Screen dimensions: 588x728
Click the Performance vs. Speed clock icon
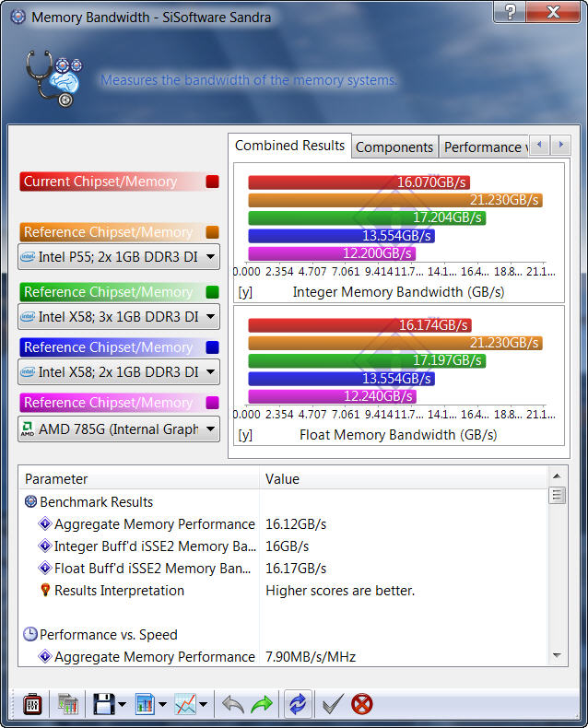pyautogui.click(x=30, y=634)
